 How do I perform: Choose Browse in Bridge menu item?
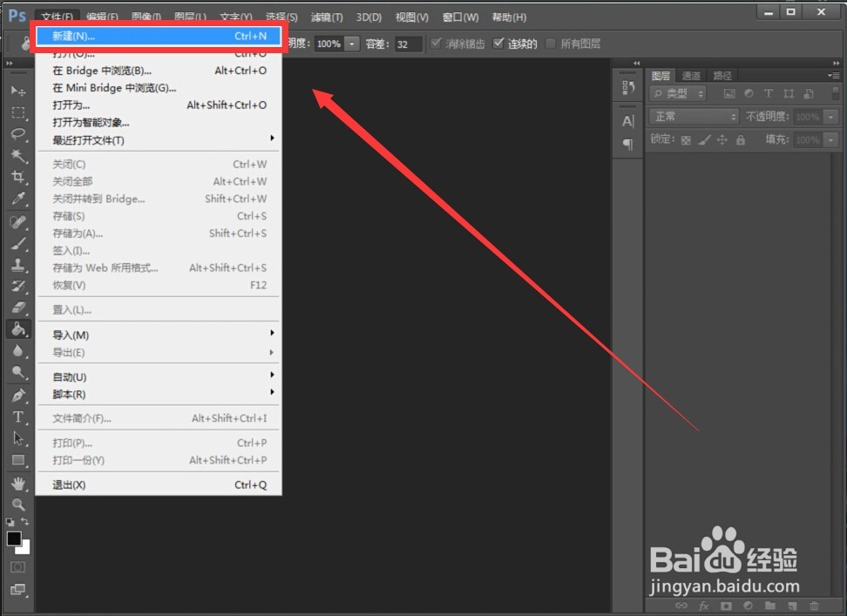tap(159, 71)
